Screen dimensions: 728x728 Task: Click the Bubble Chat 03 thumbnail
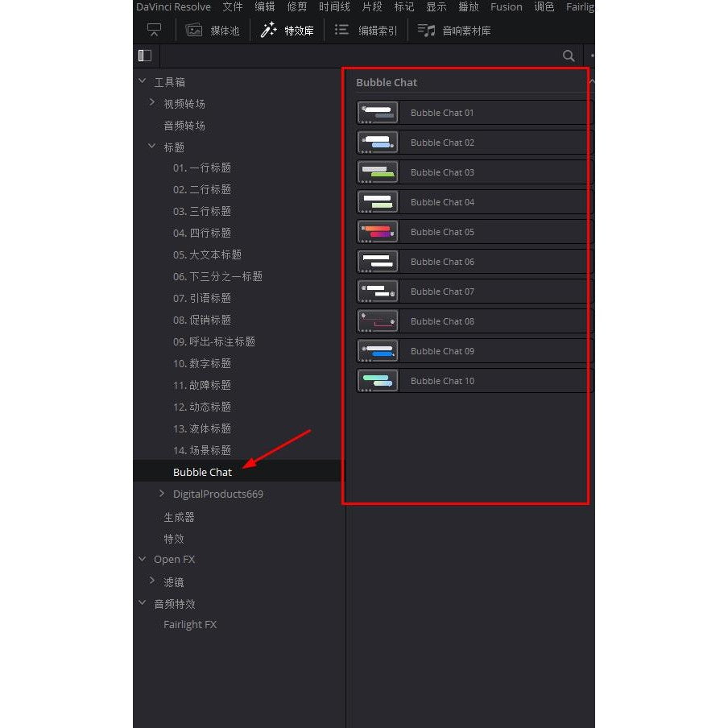[x=378, y=172]
